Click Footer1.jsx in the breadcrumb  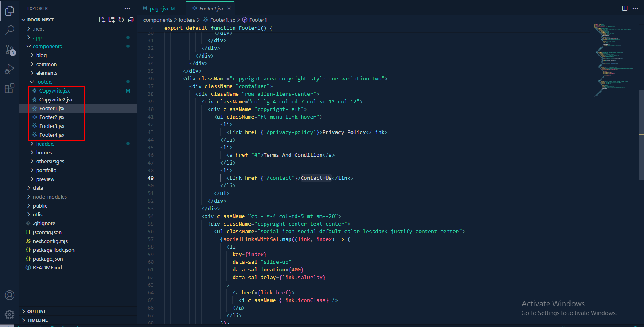pyautogui.click(x=219, y=20)
